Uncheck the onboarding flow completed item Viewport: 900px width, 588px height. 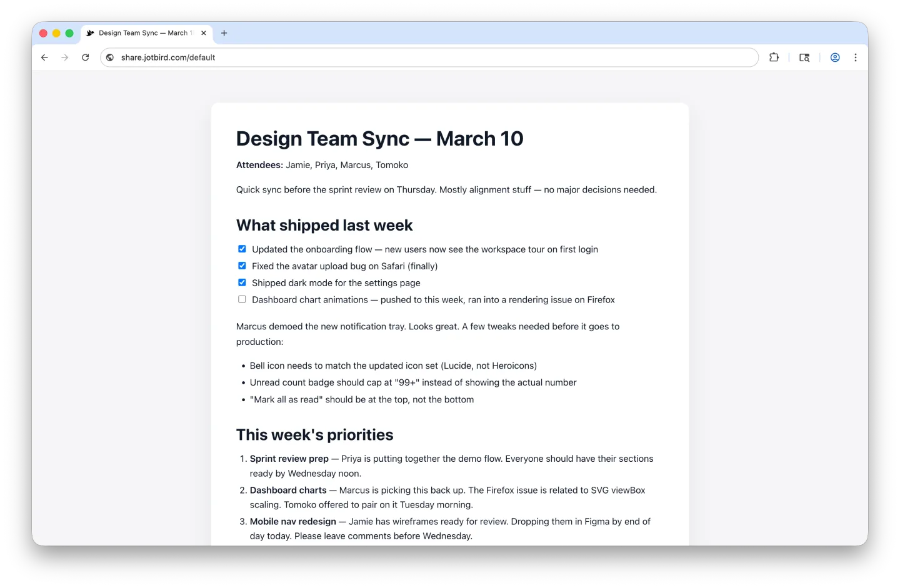click(x=242, y=249)
